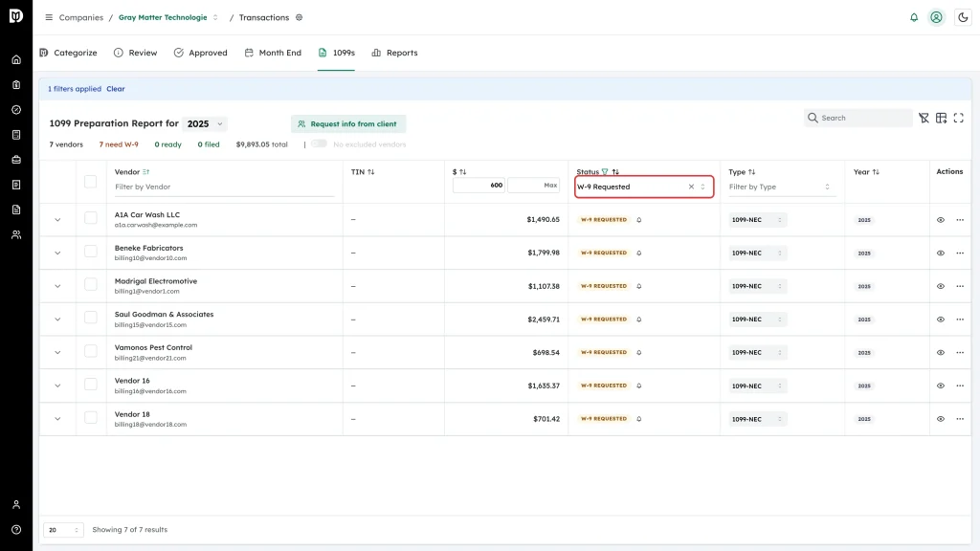Open the company selector Gray Matter Technologie
980x551 pixels.
click(x=168, y=17)
